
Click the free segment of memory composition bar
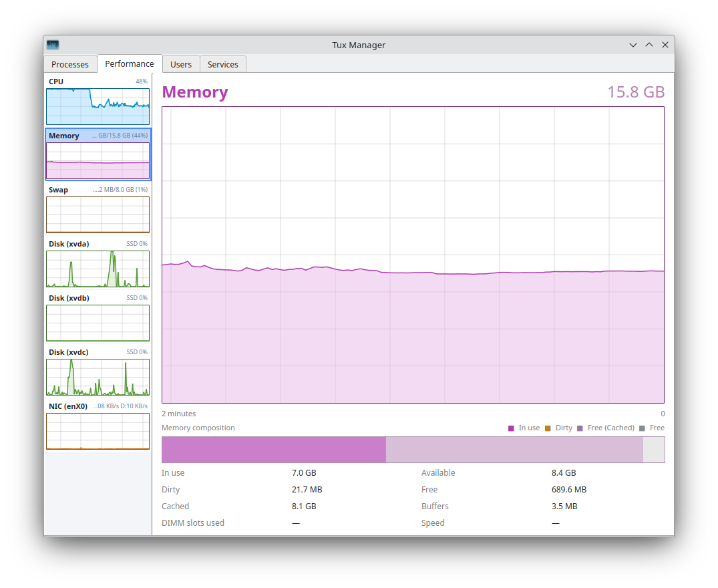pyautogui.click(x=654, y=449)
